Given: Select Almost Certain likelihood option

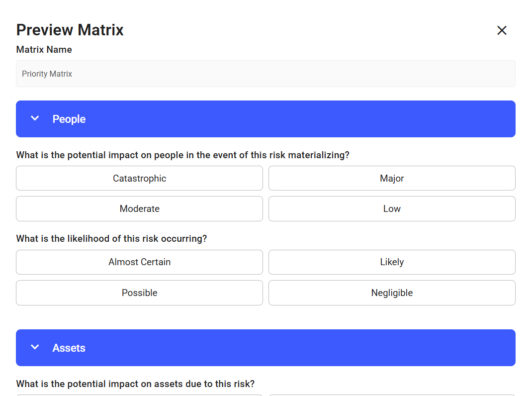Looking at the screenshot, I should 139,262.
